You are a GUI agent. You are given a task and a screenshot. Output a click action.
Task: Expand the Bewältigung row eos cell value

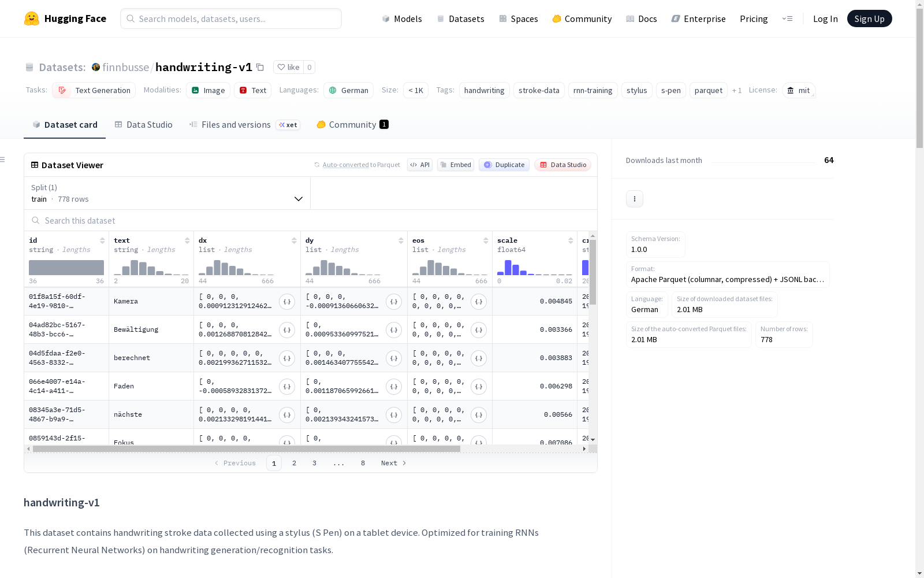click(x=479, y=330)
